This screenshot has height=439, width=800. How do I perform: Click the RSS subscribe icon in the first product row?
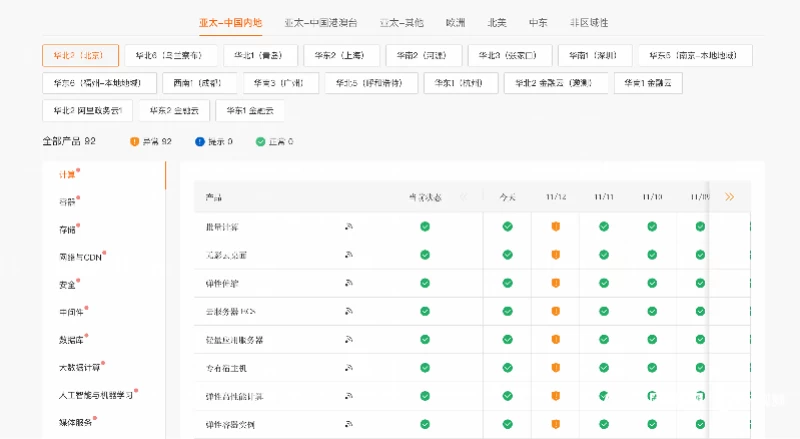[349, 227]
